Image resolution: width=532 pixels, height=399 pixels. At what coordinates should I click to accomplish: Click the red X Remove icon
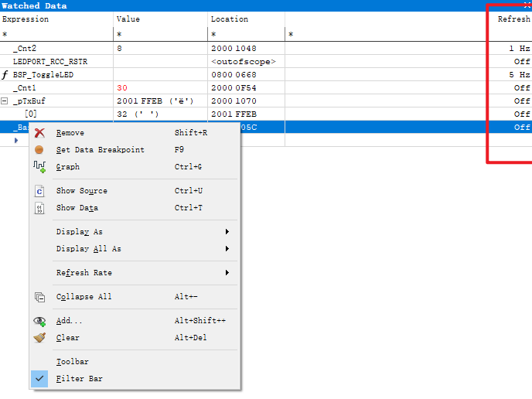click(x=39, y=133)
